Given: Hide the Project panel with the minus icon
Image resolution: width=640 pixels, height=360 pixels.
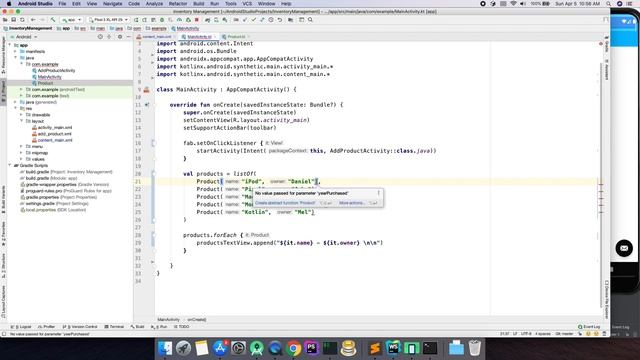Looking at the screenshot, I should click(129, 37).
